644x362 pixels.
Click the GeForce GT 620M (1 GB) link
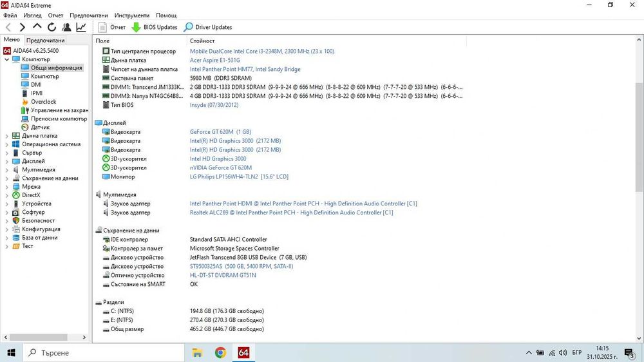click(x=220, y=132)
